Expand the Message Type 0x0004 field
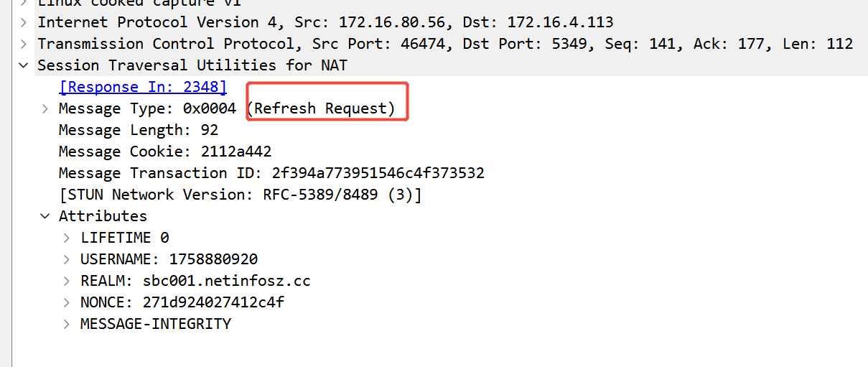Image resolution: width=868 pixels, height=367 pixels. coord(45,108)
